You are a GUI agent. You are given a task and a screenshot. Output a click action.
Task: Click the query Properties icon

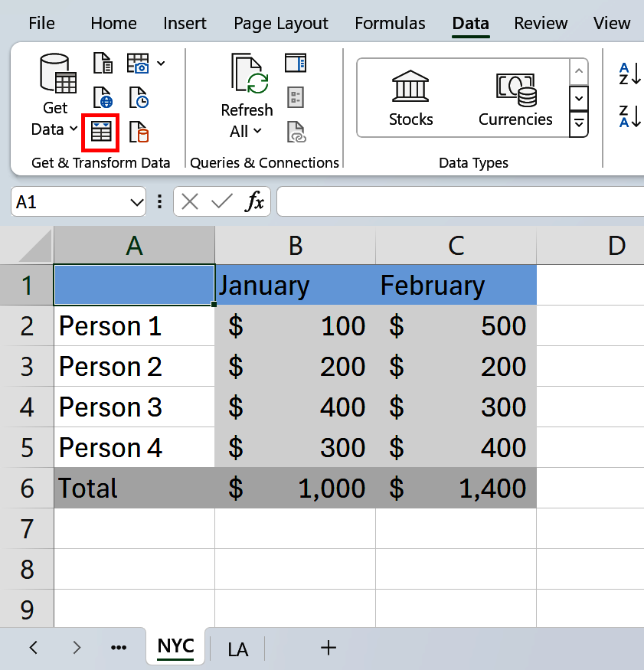(x=296, y=97)
